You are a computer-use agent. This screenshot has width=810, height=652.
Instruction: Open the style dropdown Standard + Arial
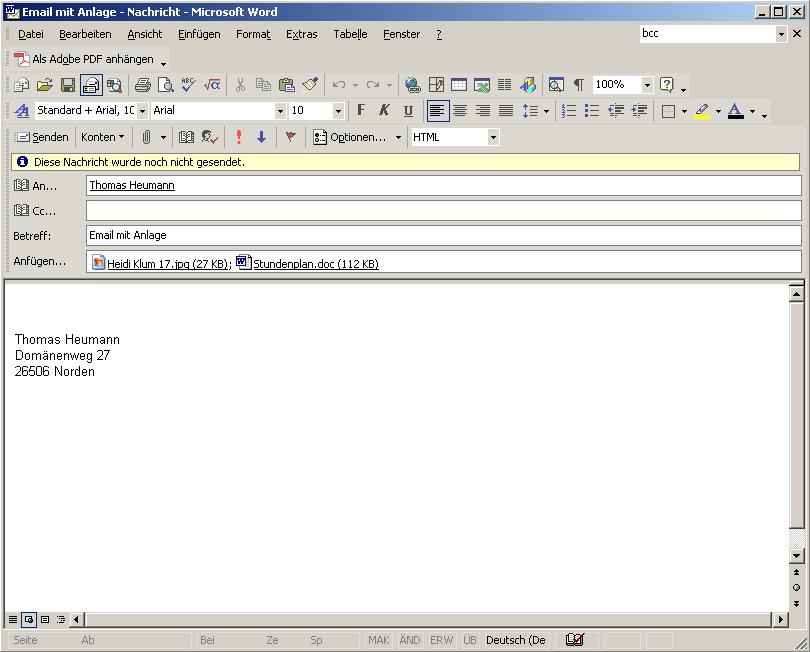pos(142,111)
